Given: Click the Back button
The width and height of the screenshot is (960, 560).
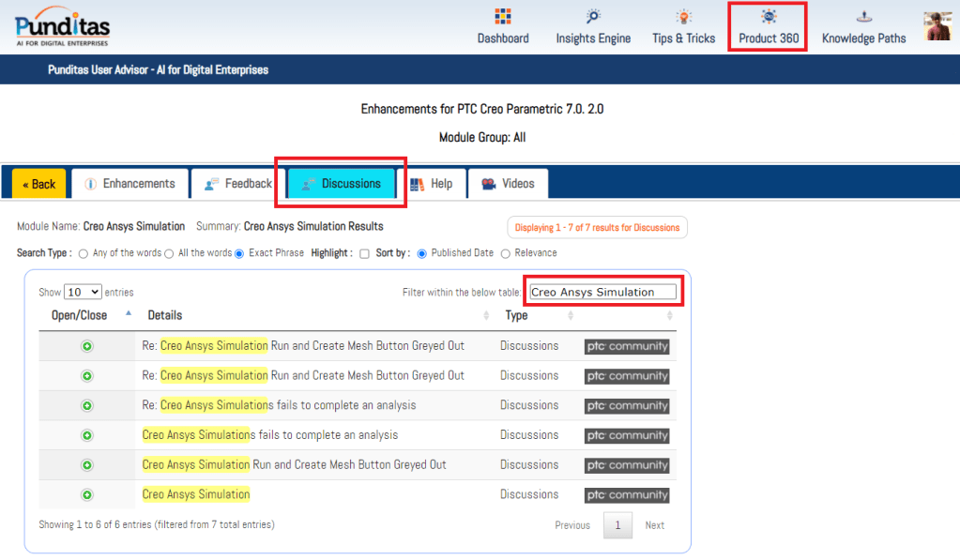Looking at the screenshot, I should coord(38,184).
